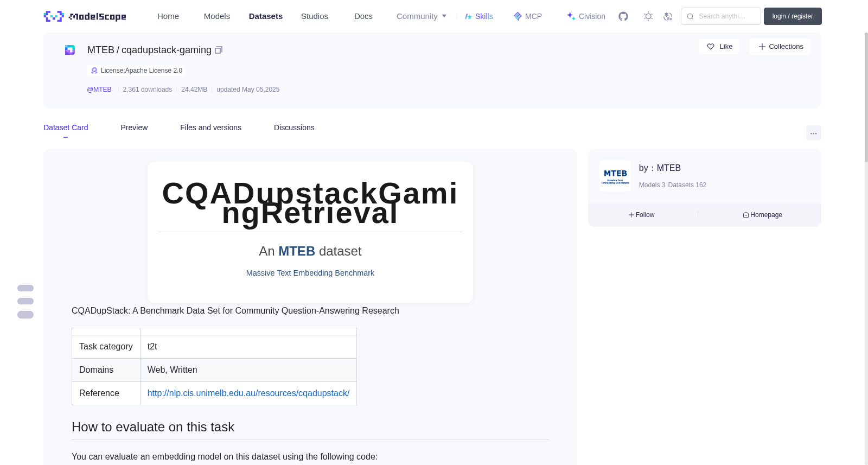Image resolution: width=868 pixels, height=465 pixels.
Task: Click the login / register button
Action: click(x=793, y=16)
